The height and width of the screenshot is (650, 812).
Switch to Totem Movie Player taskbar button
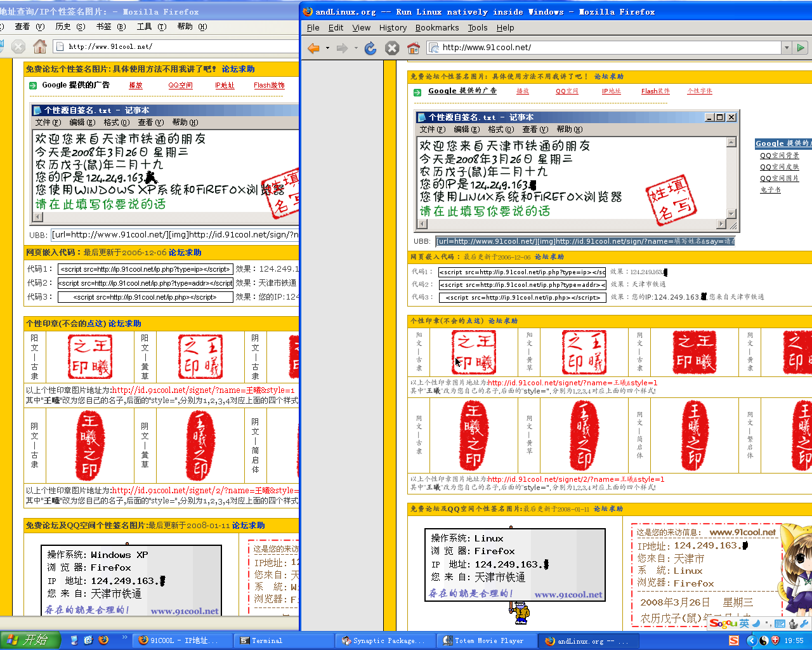click(x=487, y=640)
